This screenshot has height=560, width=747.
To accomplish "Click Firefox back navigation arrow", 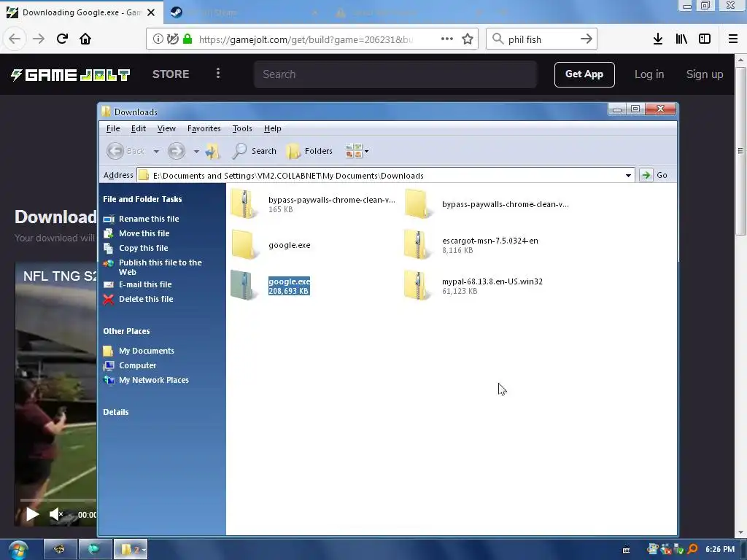I will [15, 39].
